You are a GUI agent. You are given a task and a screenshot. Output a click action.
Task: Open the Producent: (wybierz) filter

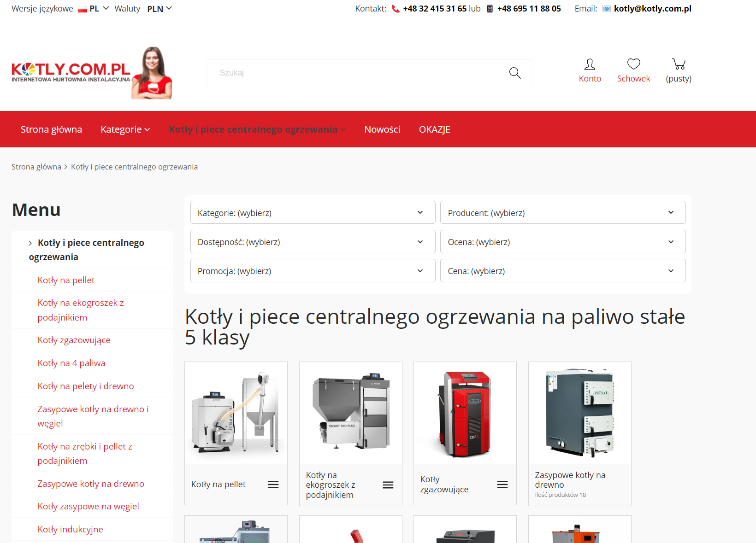pyautogui.click(x=563, y=212)
